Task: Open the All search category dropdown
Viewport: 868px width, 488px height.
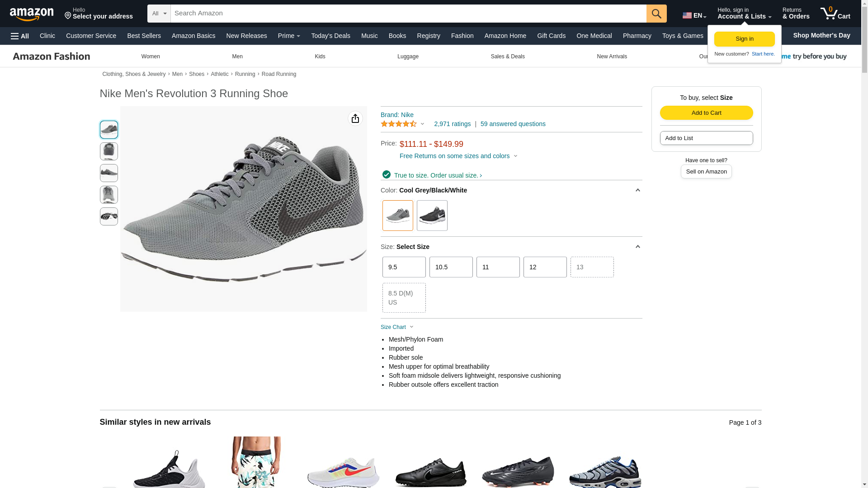Action: 159,14
